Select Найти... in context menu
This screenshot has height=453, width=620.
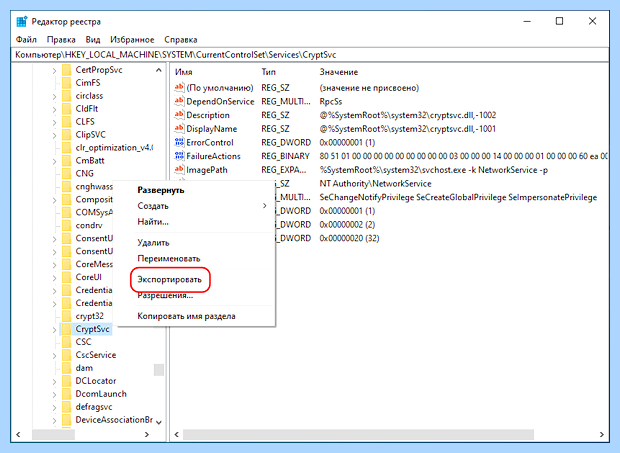[x=153, y=221]
